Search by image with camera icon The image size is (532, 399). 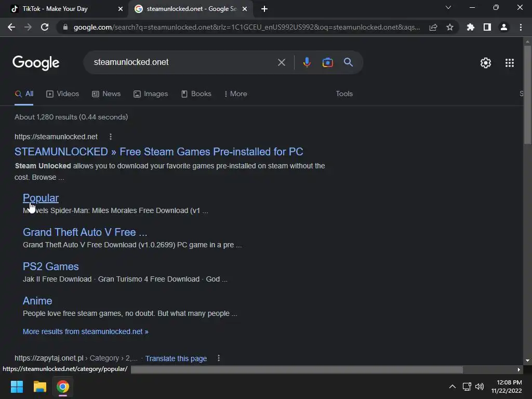pyautogui.click(x=327, y=62)
